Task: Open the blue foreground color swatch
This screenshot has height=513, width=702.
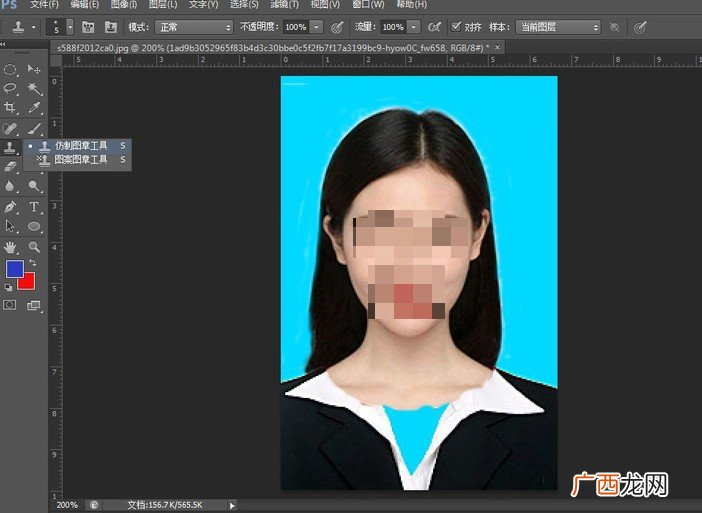Action: point(14,269)
